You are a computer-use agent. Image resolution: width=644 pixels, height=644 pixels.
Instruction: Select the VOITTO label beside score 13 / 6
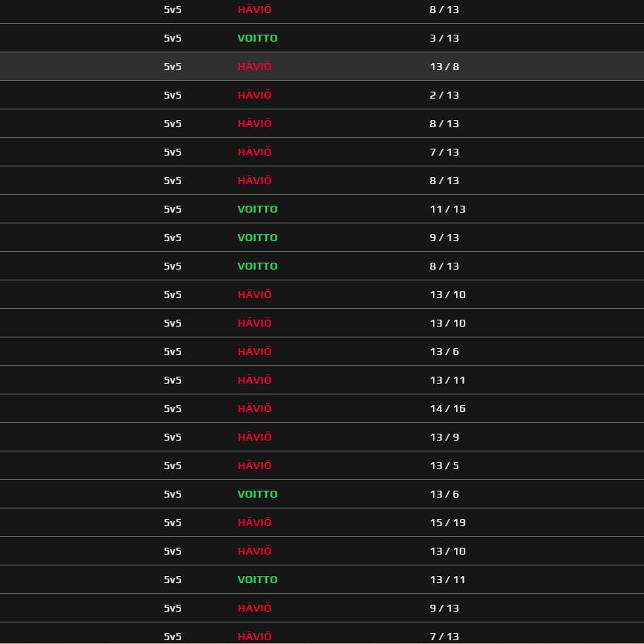click(x=257, y=494)
